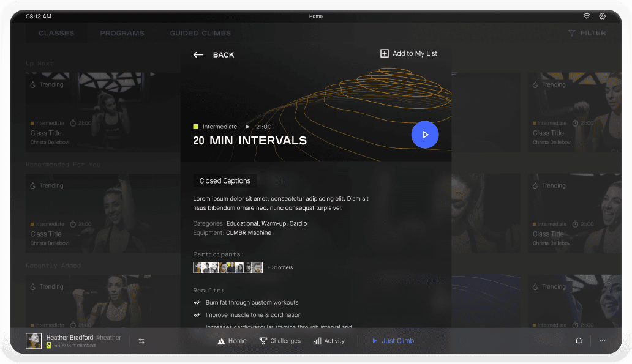632x364 pixels.
Task: Open the FILTER label
Action: 593,33
